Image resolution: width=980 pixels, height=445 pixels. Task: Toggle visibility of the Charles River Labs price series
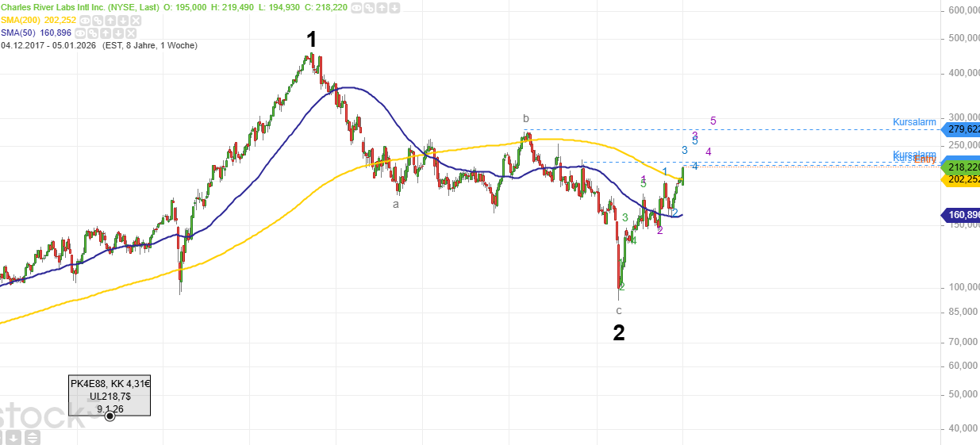(x=358, y=8)
